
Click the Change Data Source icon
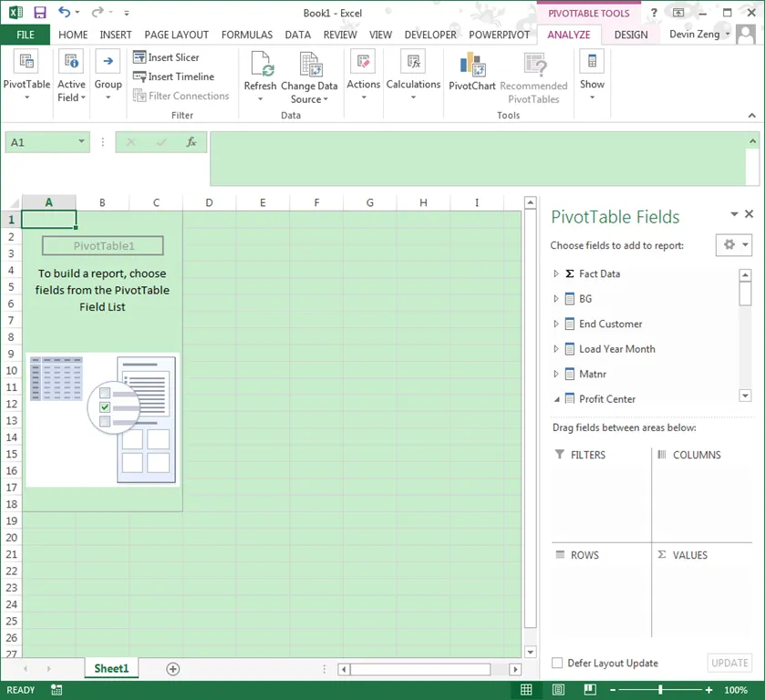(310, 65)
